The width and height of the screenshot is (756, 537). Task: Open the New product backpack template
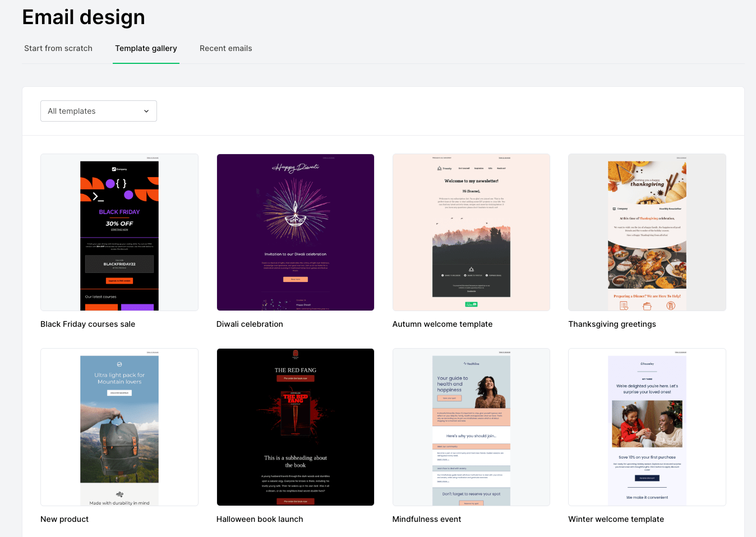119,427
